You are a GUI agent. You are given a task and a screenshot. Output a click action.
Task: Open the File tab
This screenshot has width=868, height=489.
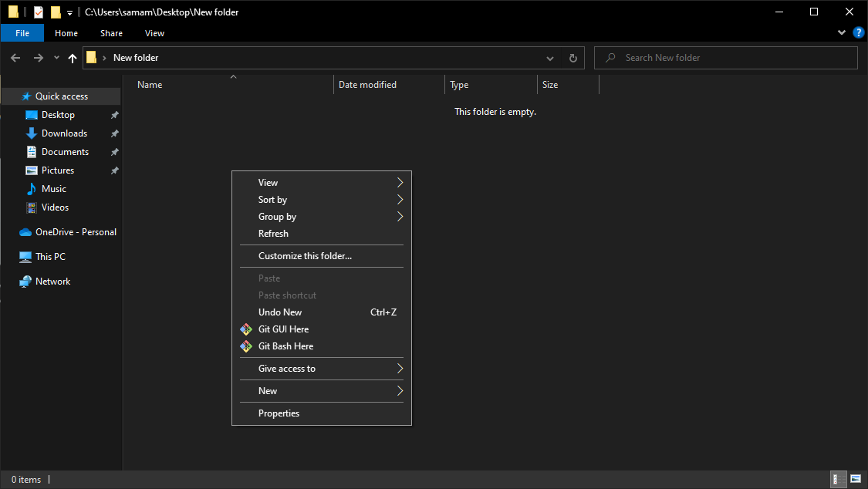[22, 33]
